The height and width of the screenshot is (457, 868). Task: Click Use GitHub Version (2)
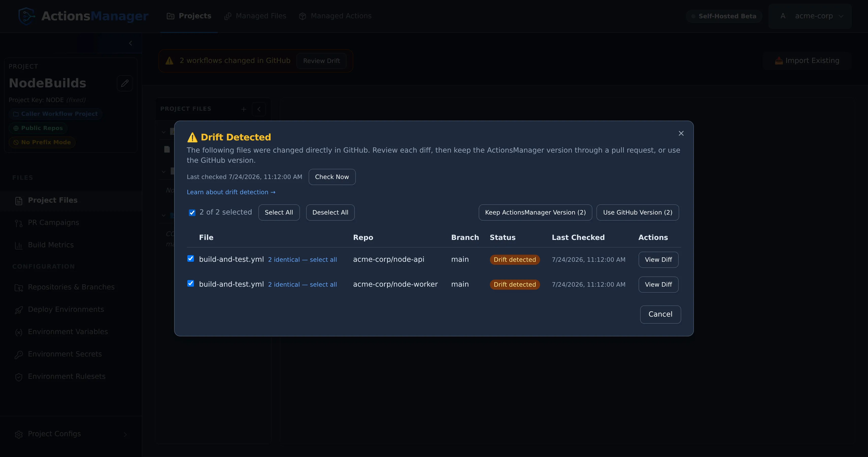coord(638,212)
